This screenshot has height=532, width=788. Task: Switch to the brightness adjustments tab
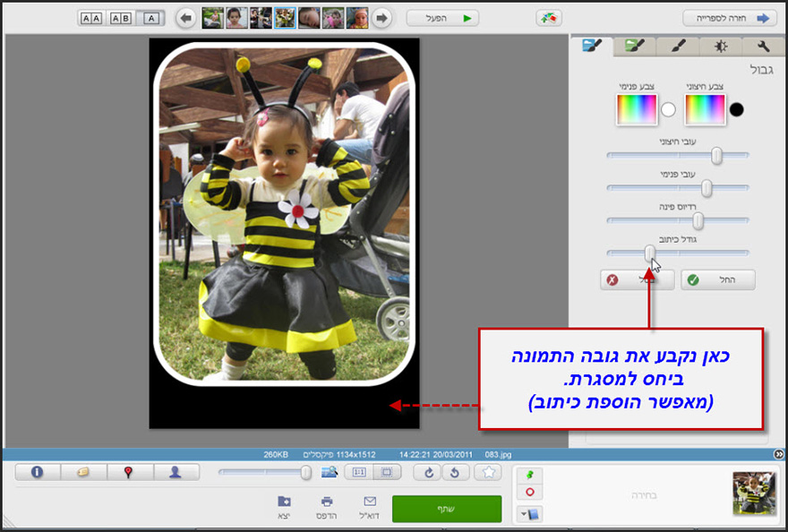click(x=721, y=46)
